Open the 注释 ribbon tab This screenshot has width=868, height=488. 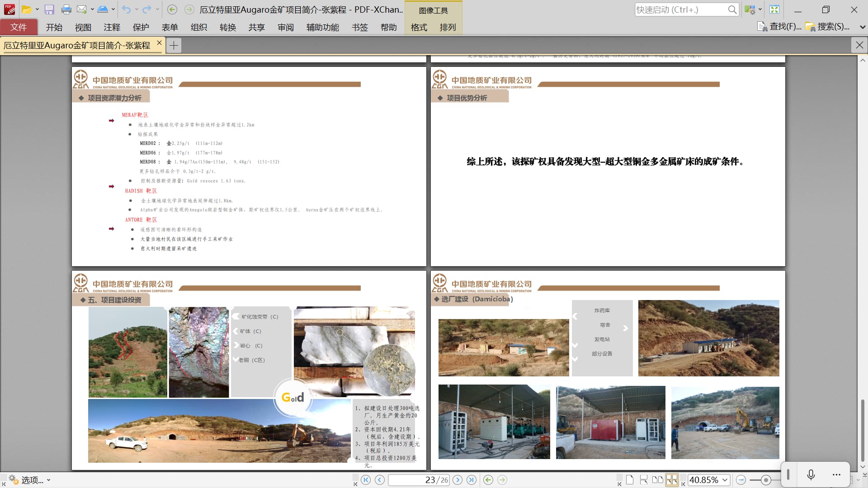[112, 27]
